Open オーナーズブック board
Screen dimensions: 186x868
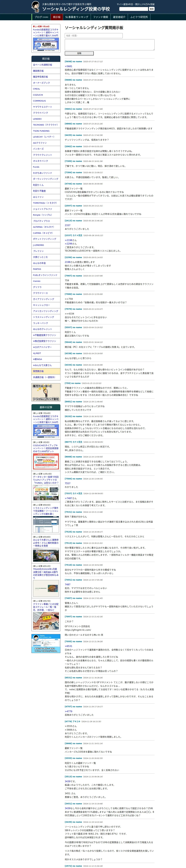pos(46,83)
